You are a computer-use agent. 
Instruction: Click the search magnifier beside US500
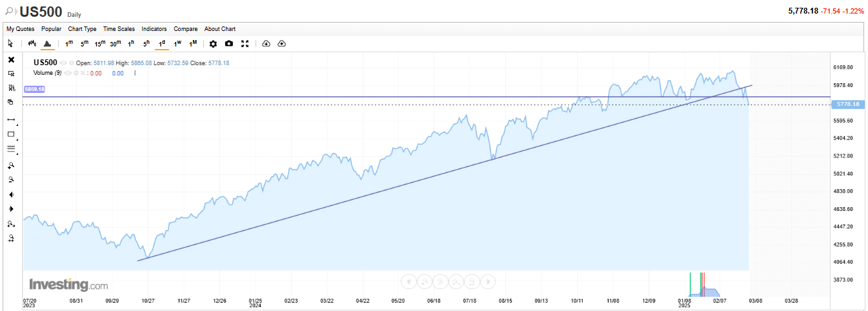10,12
